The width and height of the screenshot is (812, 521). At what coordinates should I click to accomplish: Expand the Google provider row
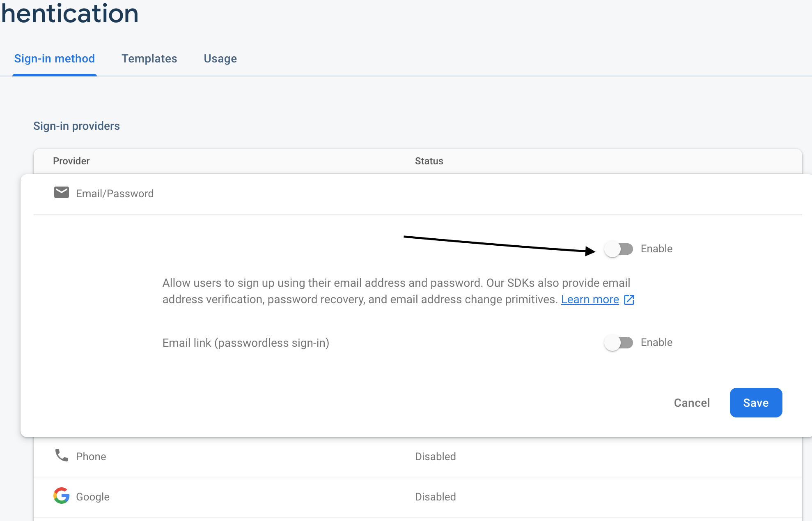(93, 497)
